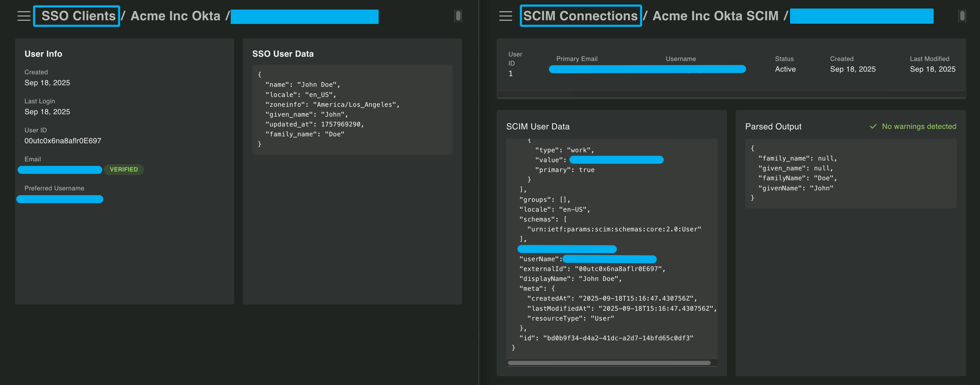Screen dimensions: 980x385
Task: Open the navigation menu on the SCIM Connections page
Action: click(505, 16)
